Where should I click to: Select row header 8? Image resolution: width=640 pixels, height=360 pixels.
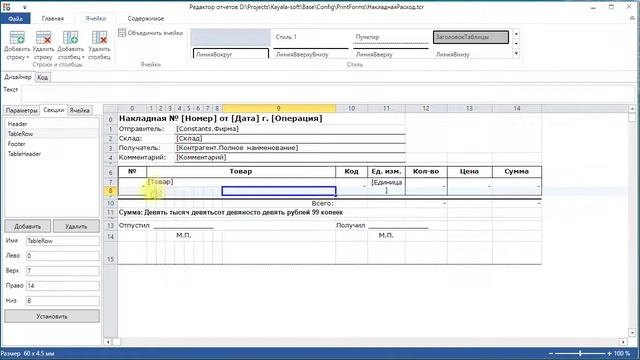click(110, 191)
